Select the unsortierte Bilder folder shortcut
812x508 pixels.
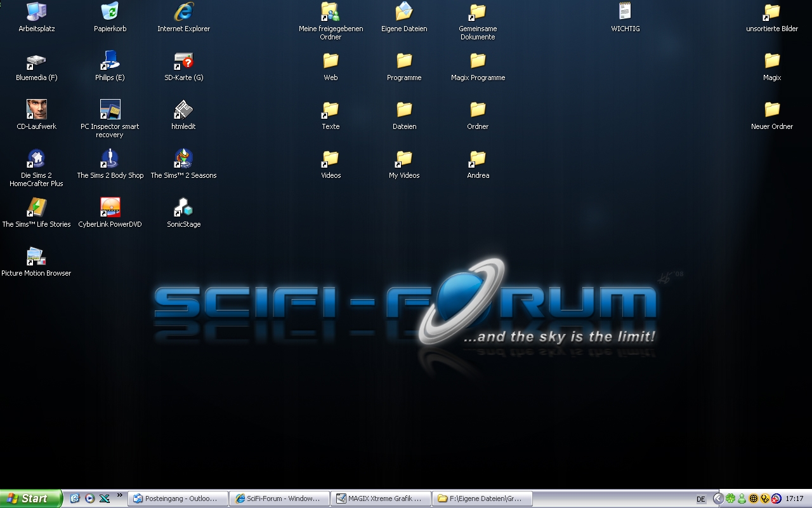pyautogui.click(x=772, y=12)
